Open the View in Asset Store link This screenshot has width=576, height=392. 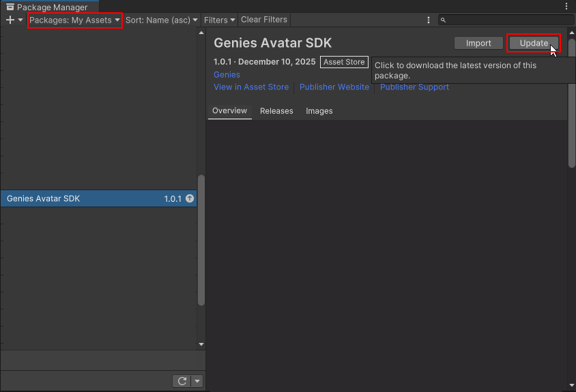click(x=251, y=87)
